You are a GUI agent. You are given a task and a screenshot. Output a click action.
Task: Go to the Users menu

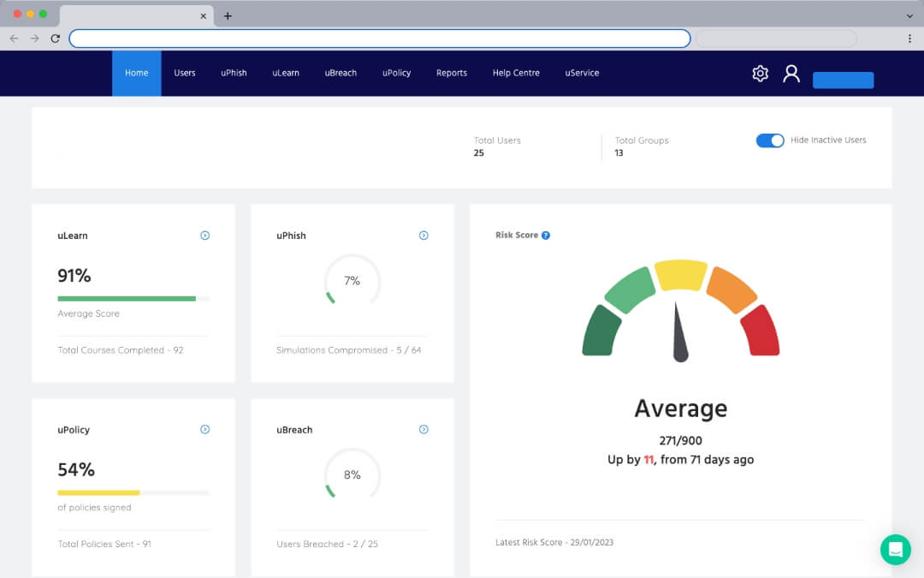185,74
